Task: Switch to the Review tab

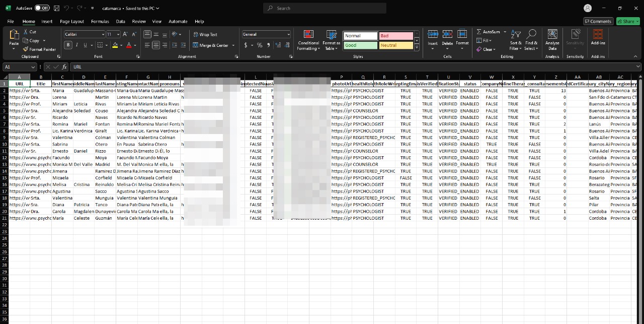Action: point(139,22)
